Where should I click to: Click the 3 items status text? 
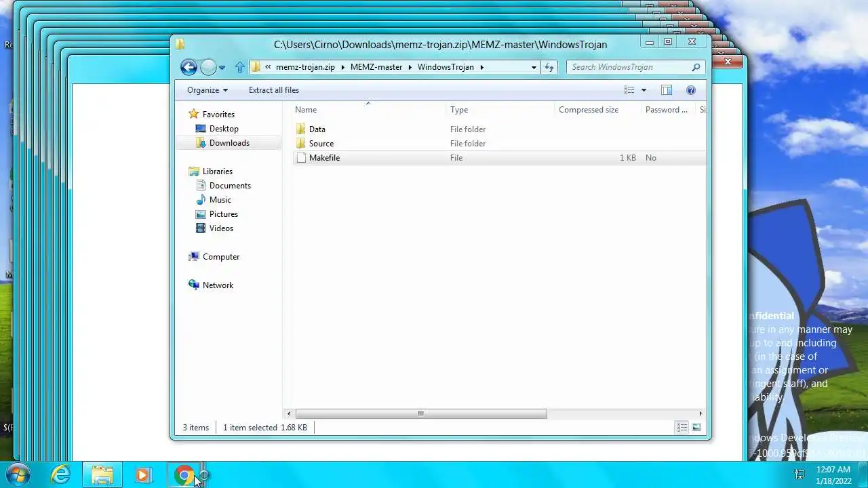[196, 428]
